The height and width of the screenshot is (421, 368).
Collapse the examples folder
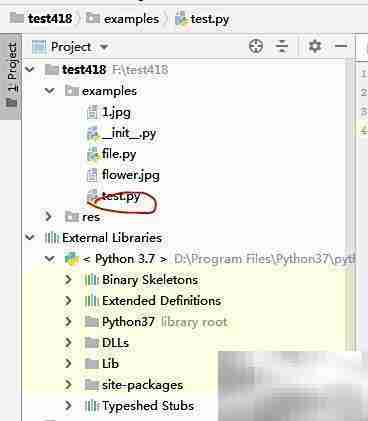[50, 90]
